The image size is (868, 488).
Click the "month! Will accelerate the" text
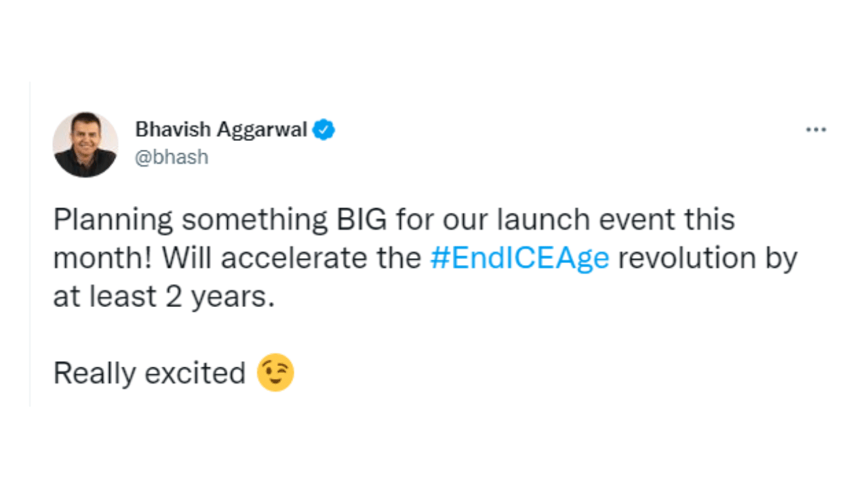pyautogui.click(x=237, y=259)
